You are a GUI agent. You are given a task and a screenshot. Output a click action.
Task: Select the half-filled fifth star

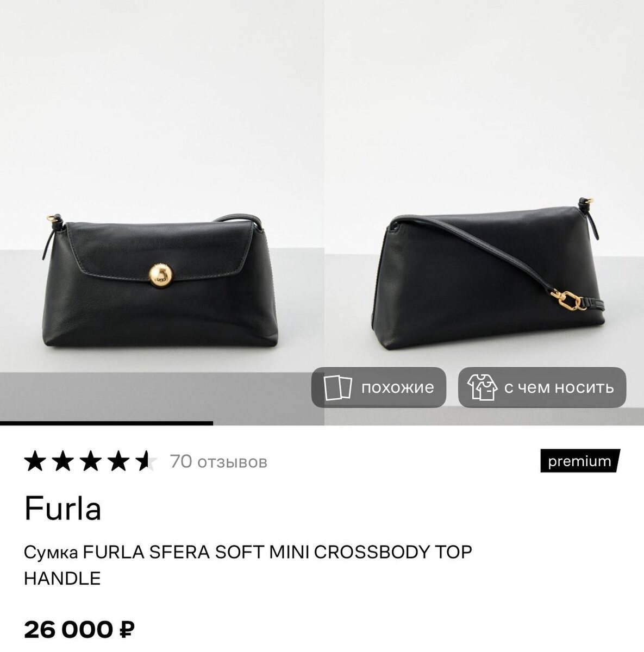click(146, 461)
